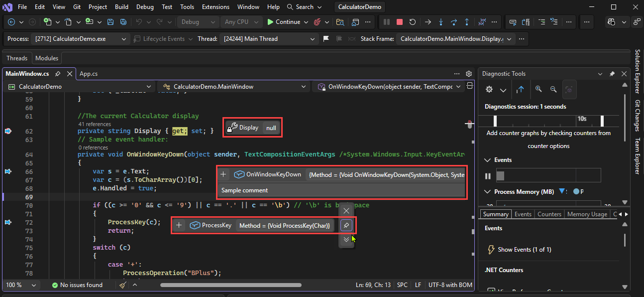Viewport: 644px width, 297px height.
Task: Click the GitHub Copilot icon
Action: (x=611, y=22)
